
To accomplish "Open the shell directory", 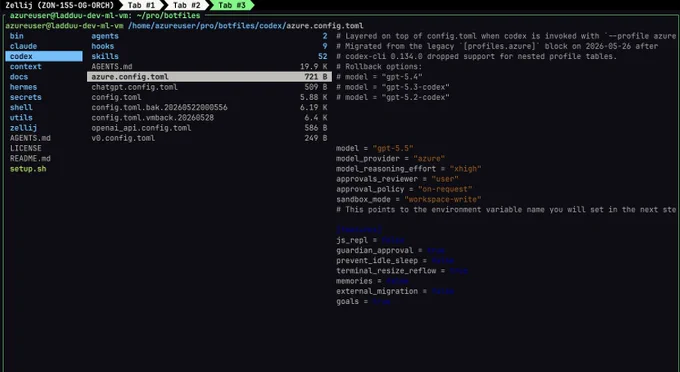I will 21,108.
